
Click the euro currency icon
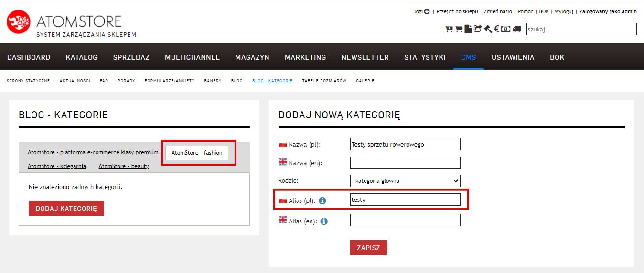coord(496,29)
